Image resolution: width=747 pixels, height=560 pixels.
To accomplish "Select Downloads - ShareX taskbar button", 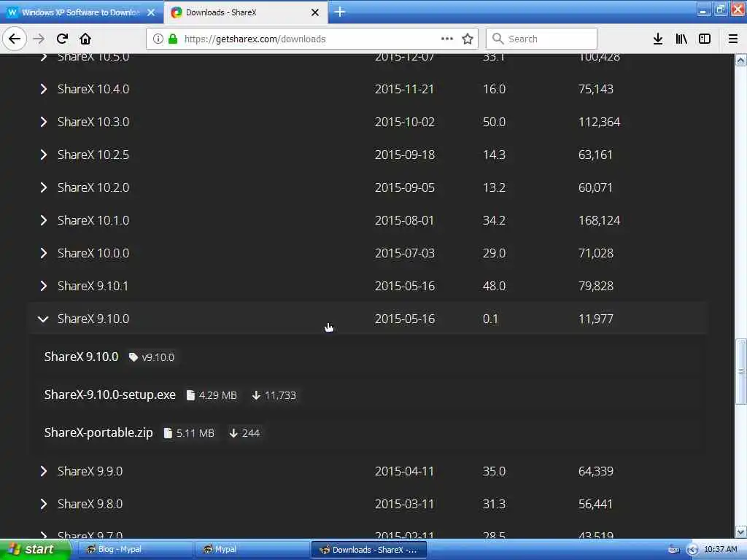I will [368, 550].
